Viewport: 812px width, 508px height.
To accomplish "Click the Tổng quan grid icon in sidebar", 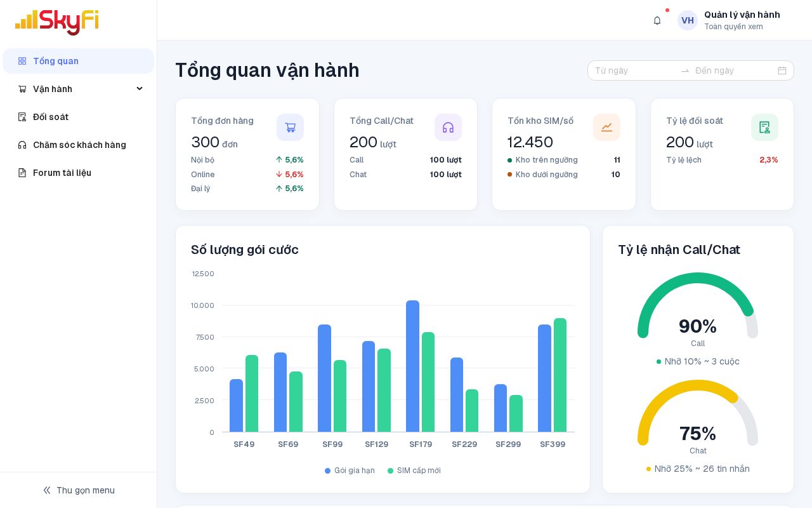I will (x=22, y=61).
